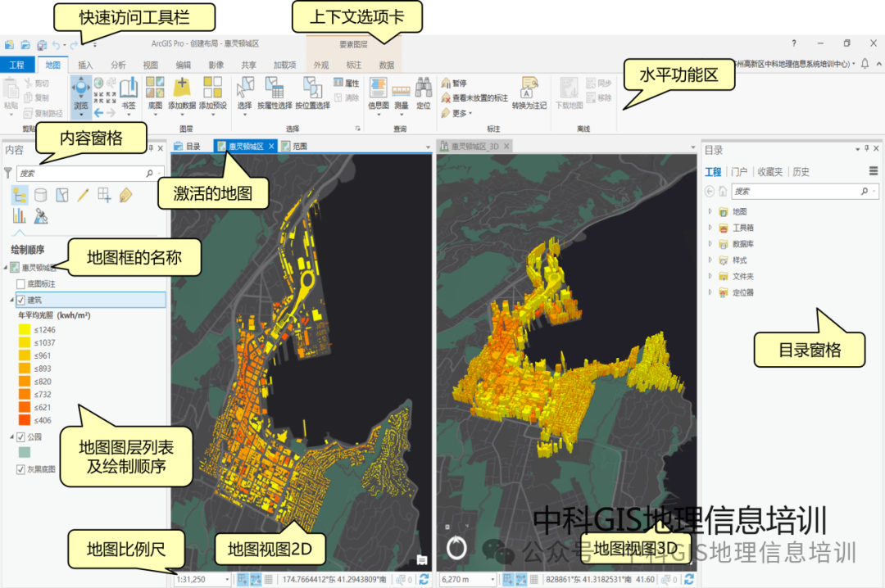
Task: Click the notifications bell icon
Action: [865, 64]
